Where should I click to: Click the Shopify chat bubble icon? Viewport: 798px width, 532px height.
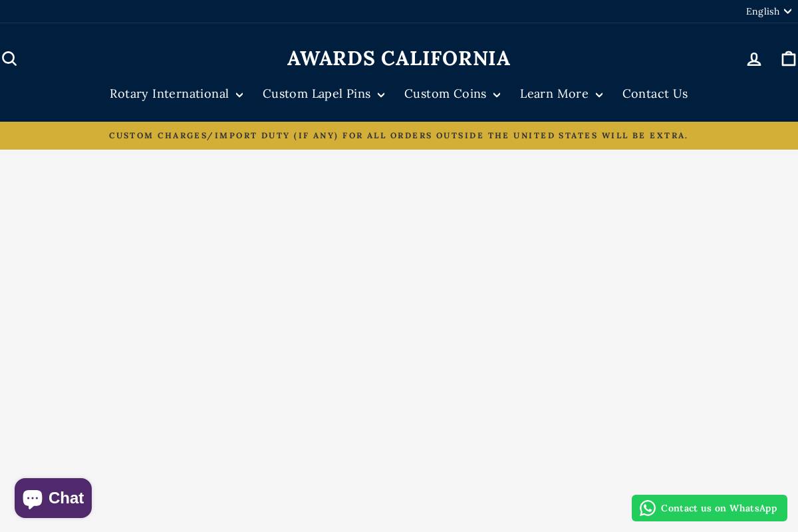tap(32, 497)
